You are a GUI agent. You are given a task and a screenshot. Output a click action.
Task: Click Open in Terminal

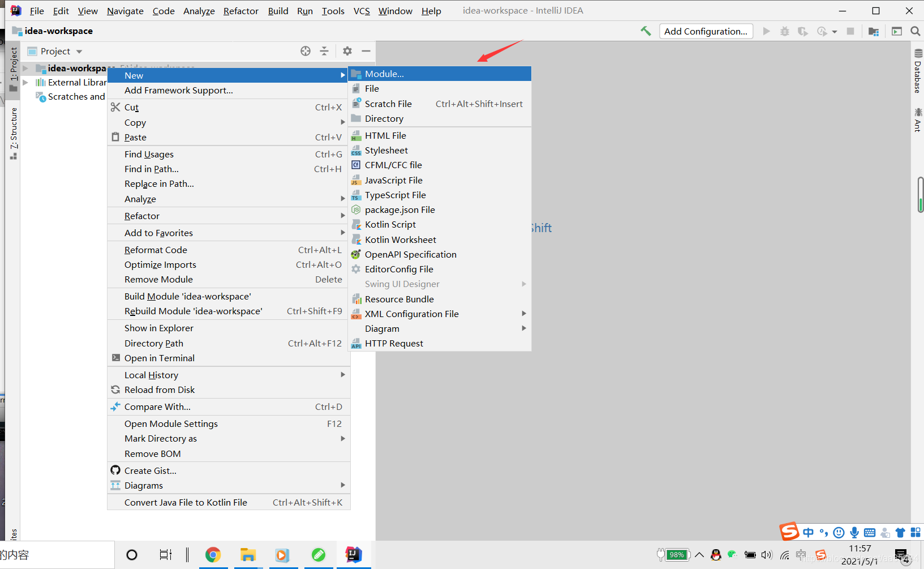coord(229,358)
